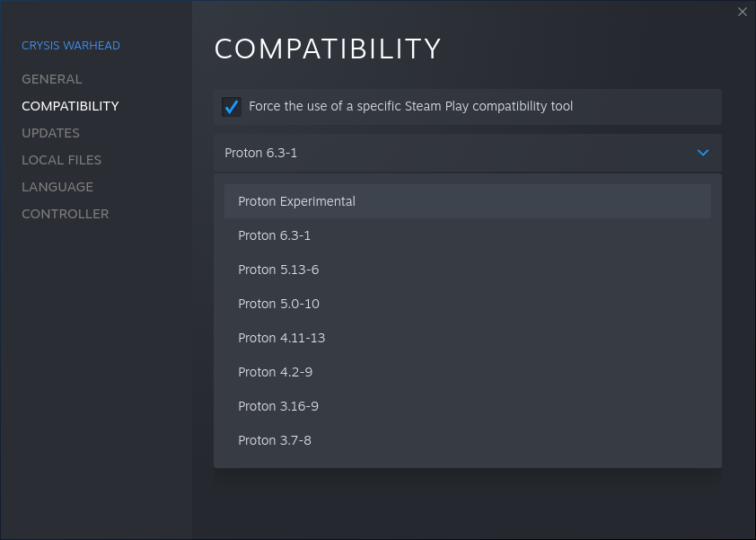Switch to the Language tab
The width and height of the screenshot is (756, 540).
pos(57,187)
